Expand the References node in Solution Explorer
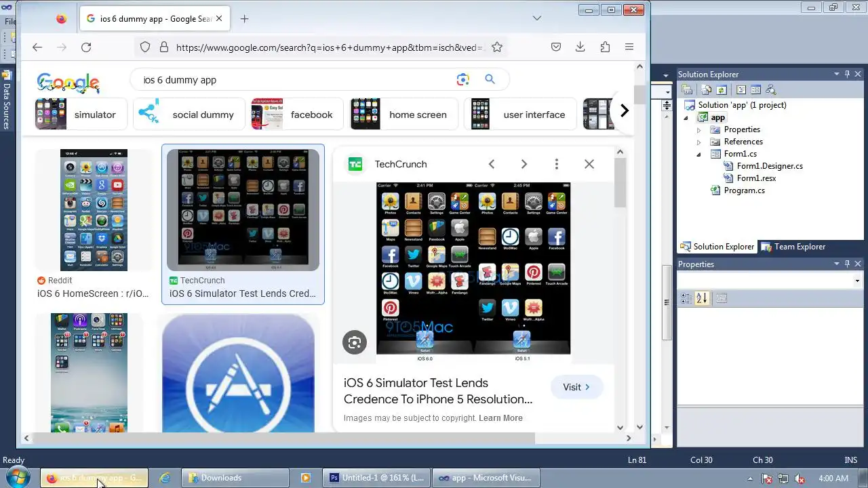The image size is (868, 488). 699,142
